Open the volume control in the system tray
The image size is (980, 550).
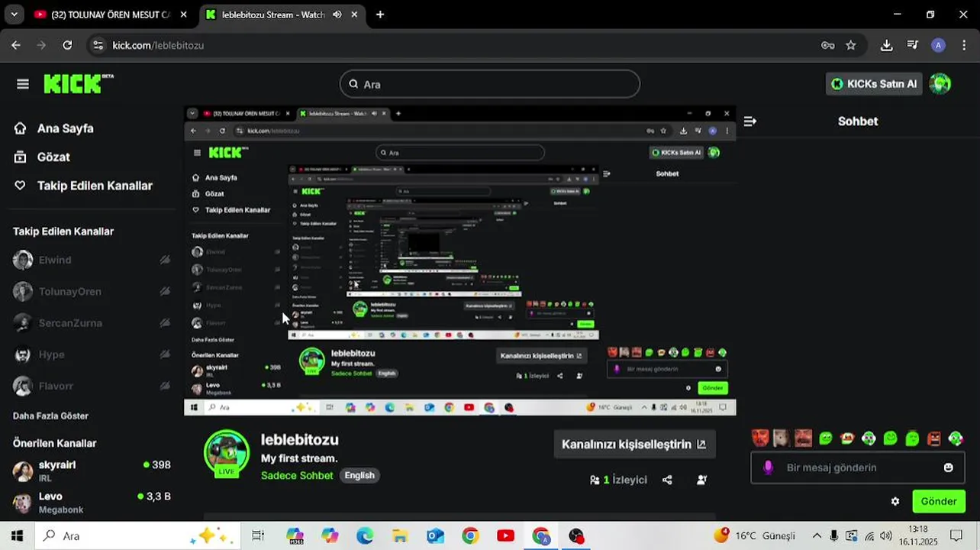[886, 536]
